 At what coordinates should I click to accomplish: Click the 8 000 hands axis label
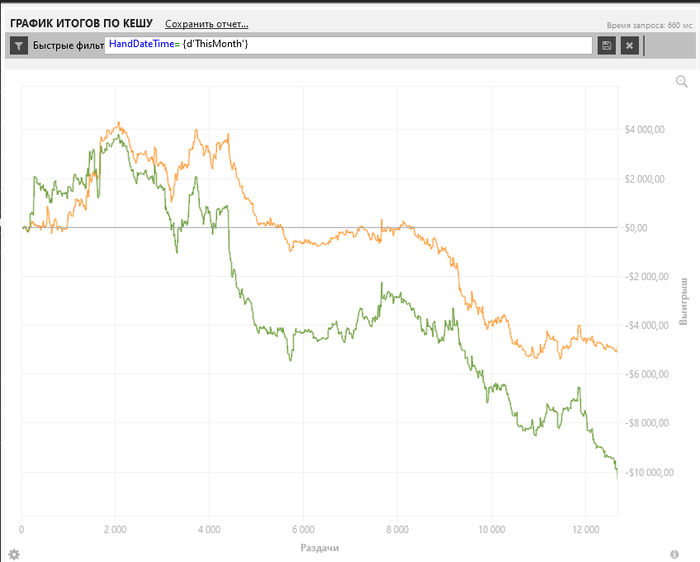tap(397, 530)
